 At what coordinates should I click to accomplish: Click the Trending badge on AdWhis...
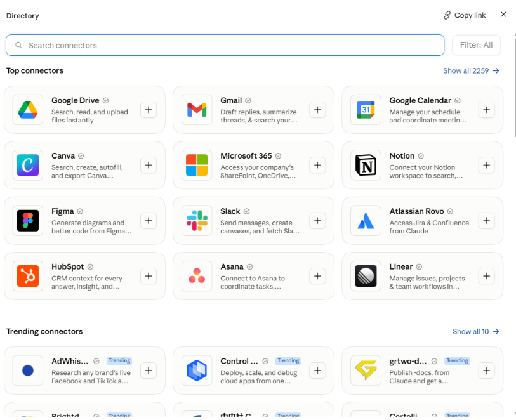pyautogui.click(x=119, y=361)
